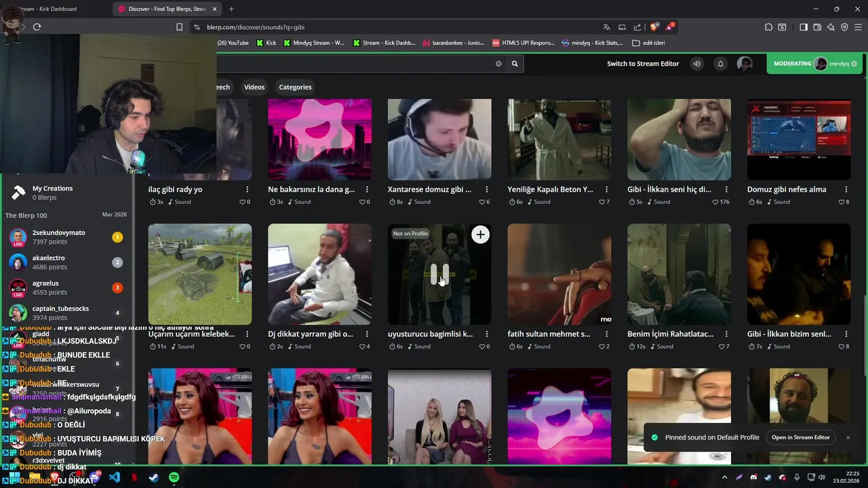868x488 pixels.
Task: Open the browser hamburger menu
Action: tap(858, 27)
